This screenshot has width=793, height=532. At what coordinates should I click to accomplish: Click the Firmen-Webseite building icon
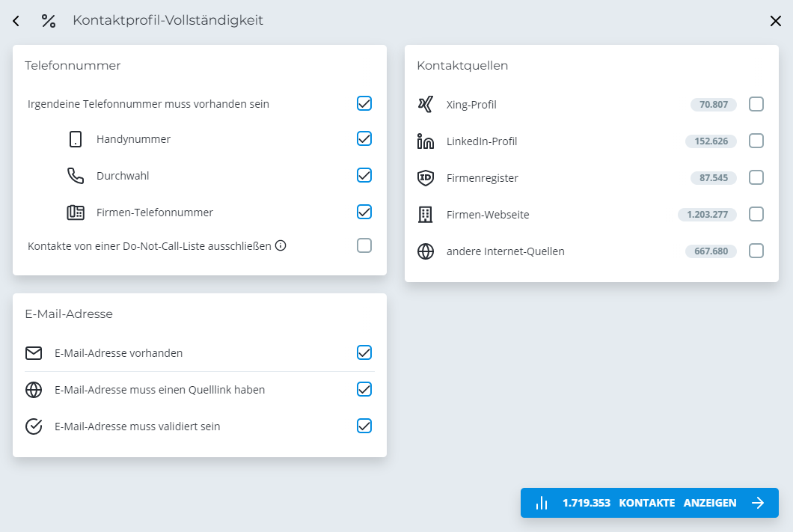[425, 214]
